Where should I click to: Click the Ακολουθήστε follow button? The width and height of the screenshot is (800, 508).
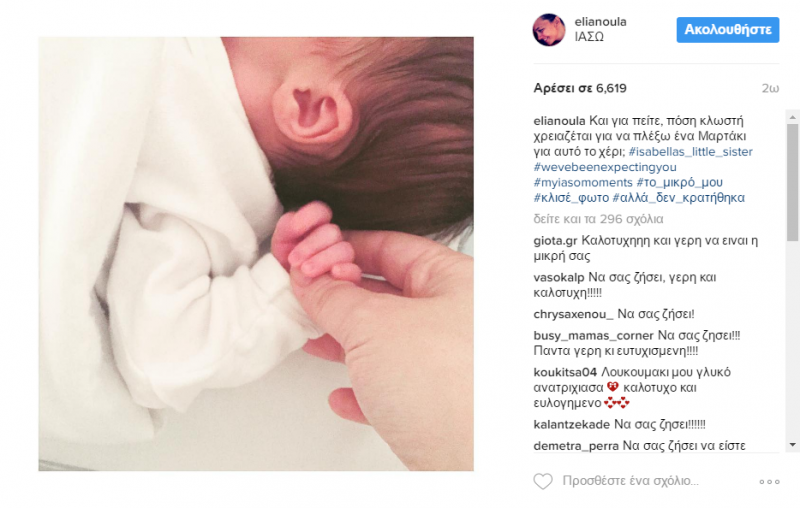728,30
